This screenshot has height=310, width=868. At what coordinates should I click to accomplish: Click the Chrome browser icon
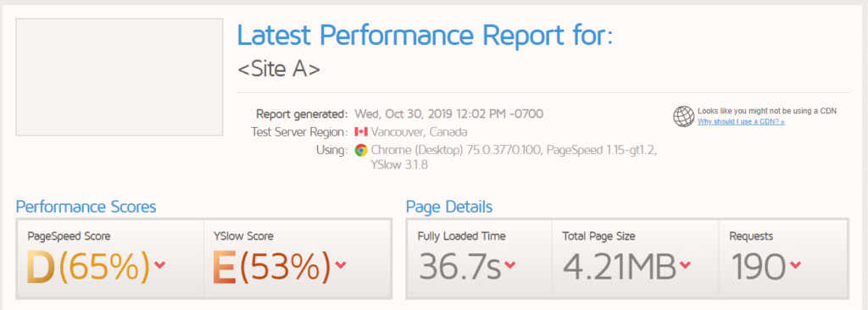[361, 150]
